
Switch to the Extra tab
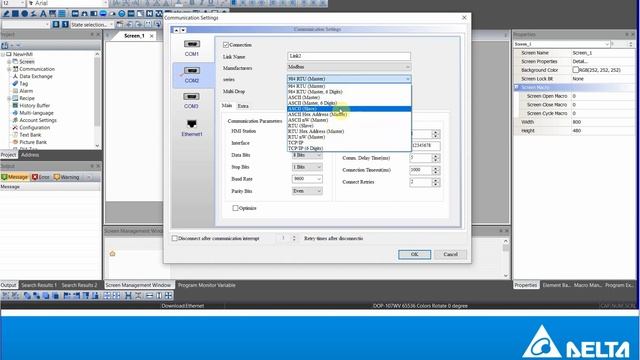(243, 106)
